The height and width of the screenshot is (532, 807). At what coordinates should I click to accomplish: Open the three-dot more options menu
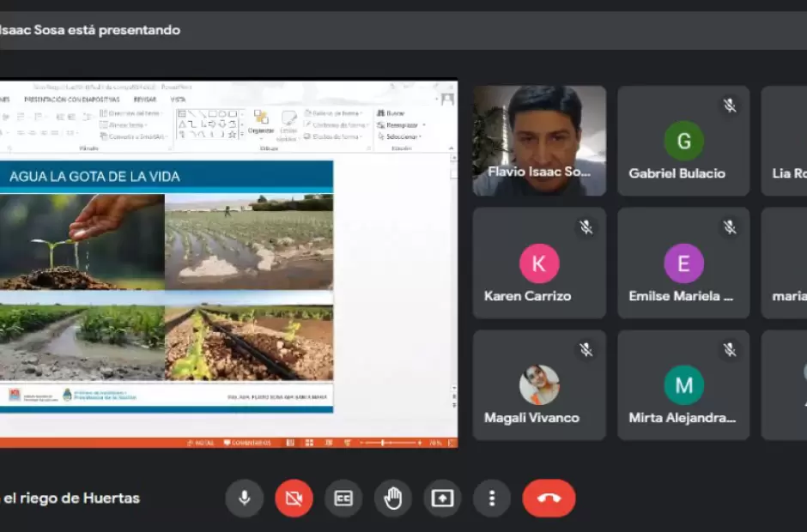492,499
